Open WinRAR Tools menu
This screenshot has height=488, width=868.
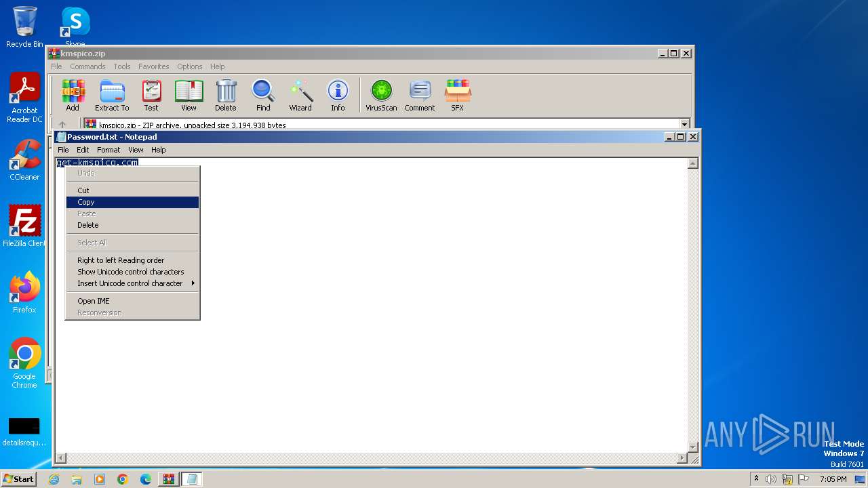[122, 66]
